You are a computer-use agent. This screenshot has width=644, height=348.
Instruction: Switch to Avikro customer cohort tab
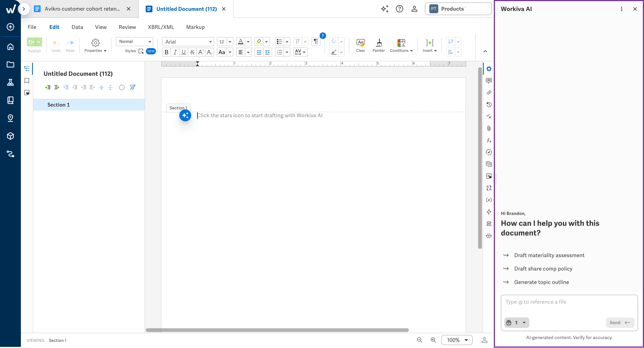[80, 9]
